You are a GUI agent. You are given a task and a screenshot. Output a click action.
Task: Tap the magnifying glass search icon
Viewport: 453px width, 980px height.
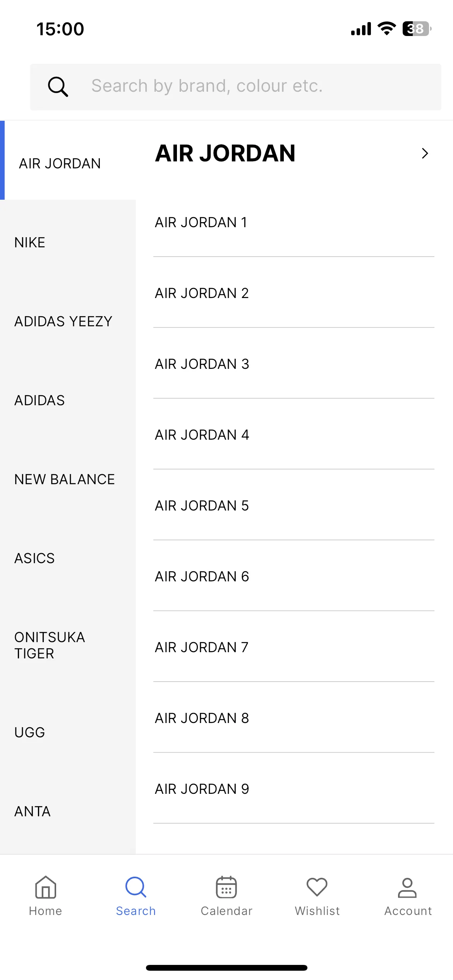tap(58, 87)
